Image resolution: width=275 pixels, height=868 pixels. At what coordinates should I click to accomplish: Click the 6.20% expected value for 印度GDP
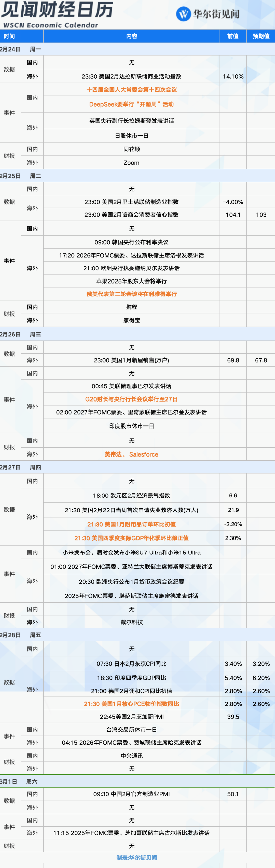pos(261,678)
